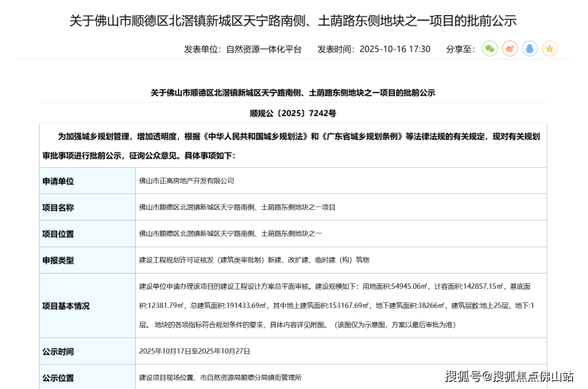Click the page headline at the top
The height and width of the screenshot is (389, 588).
pyautogui.click(x=293, y=19)
